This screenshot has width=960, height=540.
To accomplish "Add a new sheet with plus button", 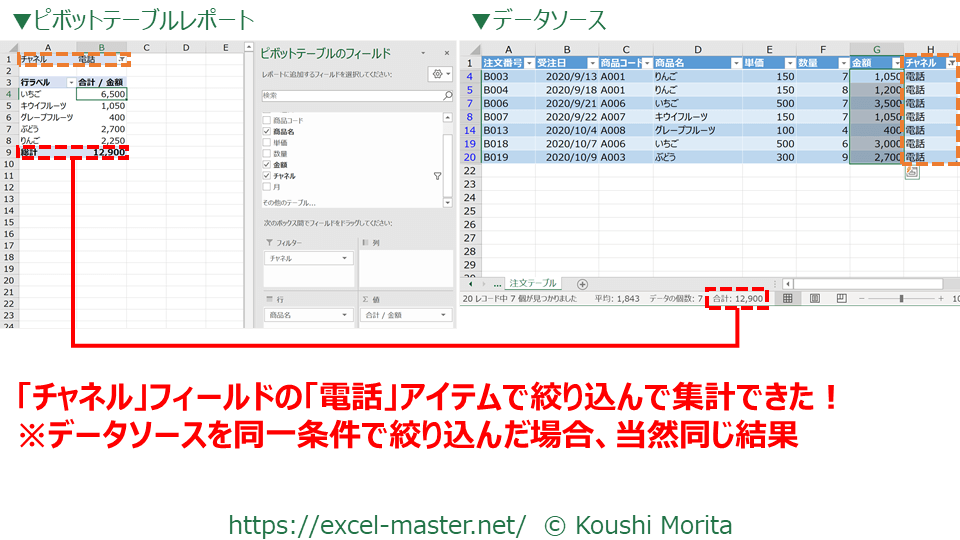I will click(582, 284).
